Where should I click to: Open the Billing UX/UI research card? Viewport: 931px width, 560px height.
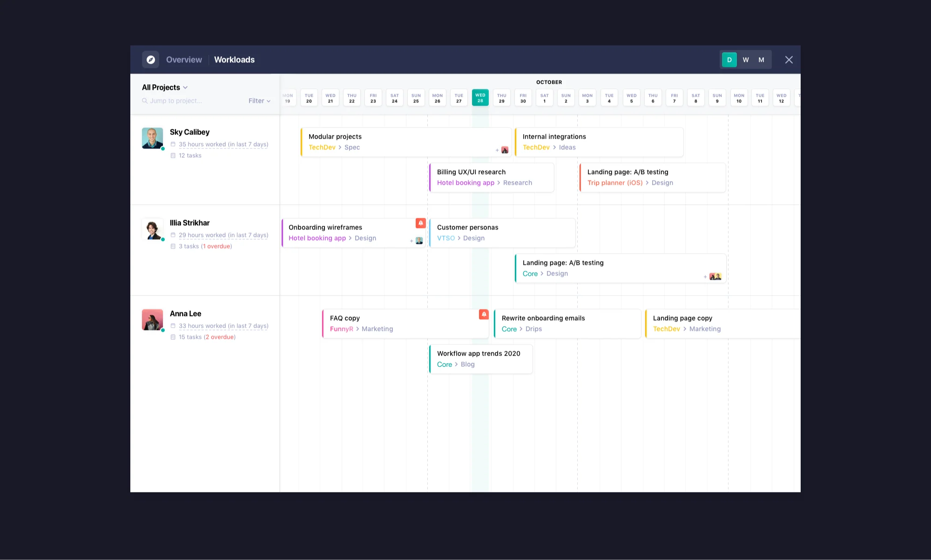coord(492,177)
